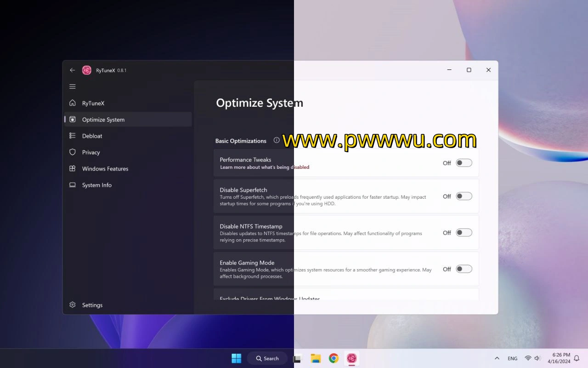Open the Debloat section
The width and height of the screenshot is (588, 368).
pos(128,136)
